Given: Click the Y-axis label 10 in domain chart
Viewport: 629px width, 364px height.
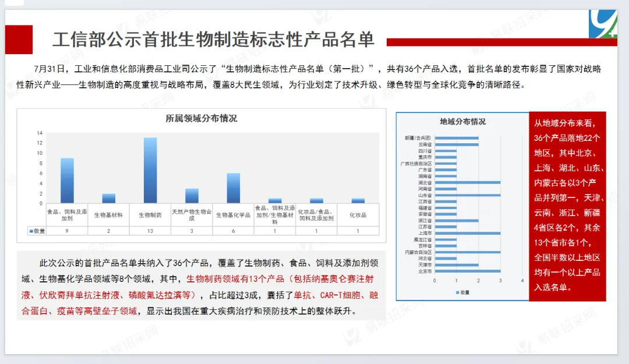Looking at the screenshot, I should point(40,153).
